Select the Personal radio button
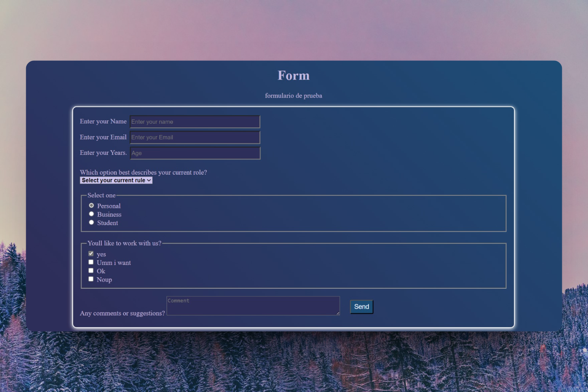588x392 pixels. [91, 205]
